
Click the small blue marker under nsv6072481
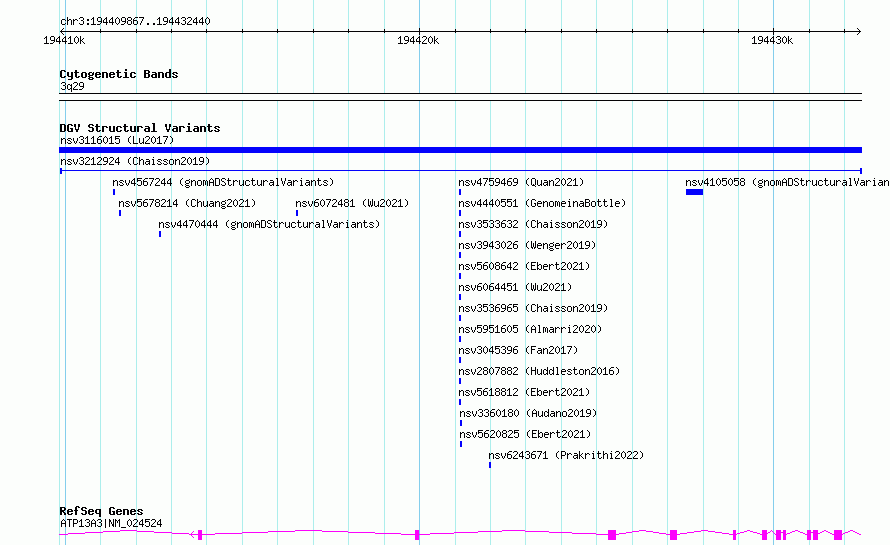pos(297,213)
